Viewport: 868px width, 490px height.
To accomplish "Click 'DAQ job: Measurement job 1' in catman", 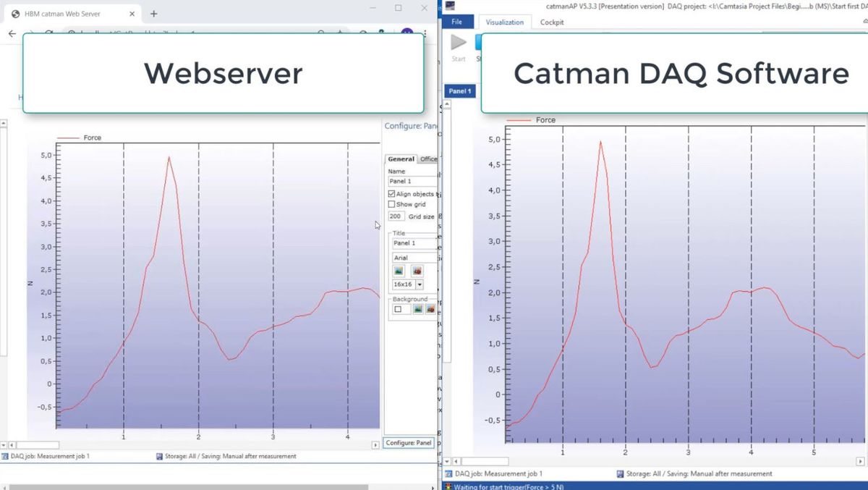I will coord(498,473).
